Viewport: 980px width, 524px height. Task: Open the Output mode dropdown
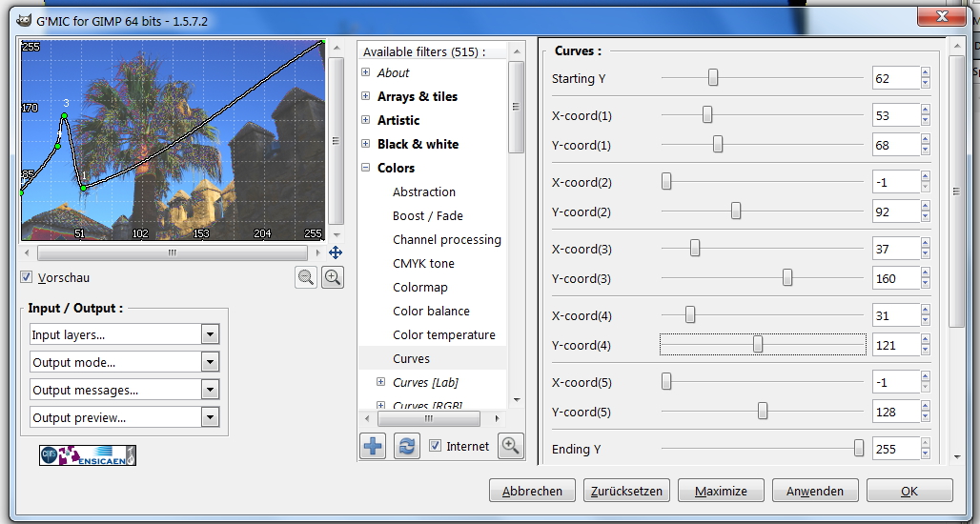click(x=124, y=362)
